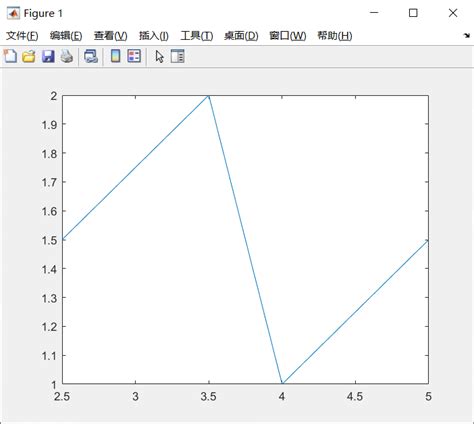
Task: Select the Edit Plot arrow tool
Action: (160, 56)
